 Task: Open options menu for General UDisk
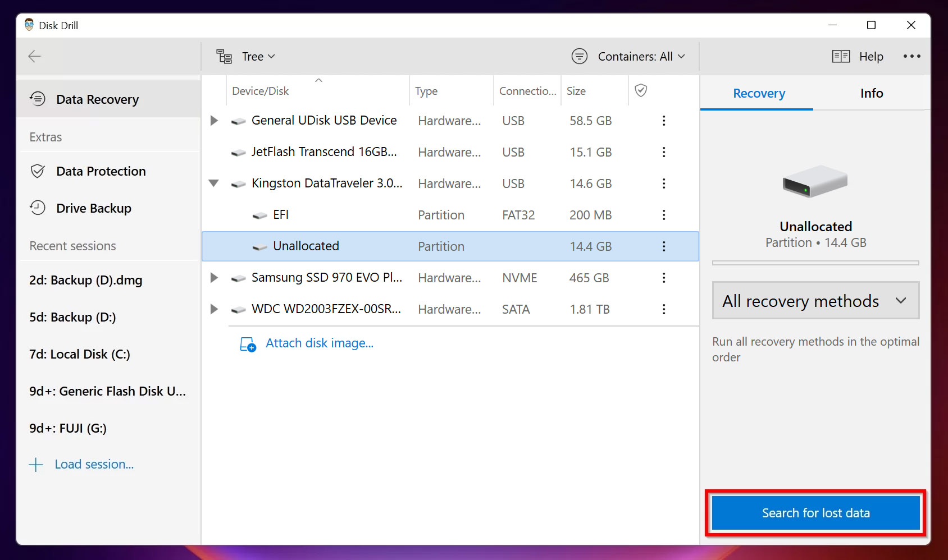point(664,121)
